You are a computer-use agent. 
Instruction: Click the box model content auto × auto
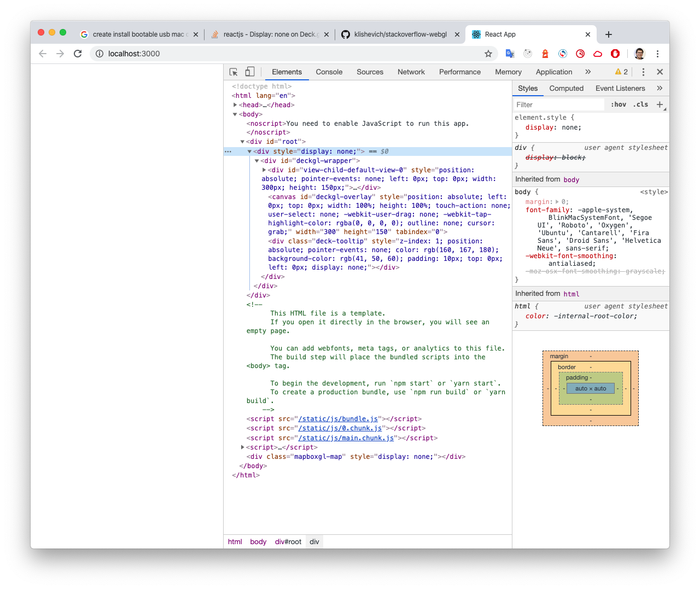click(x=591, y=388)
